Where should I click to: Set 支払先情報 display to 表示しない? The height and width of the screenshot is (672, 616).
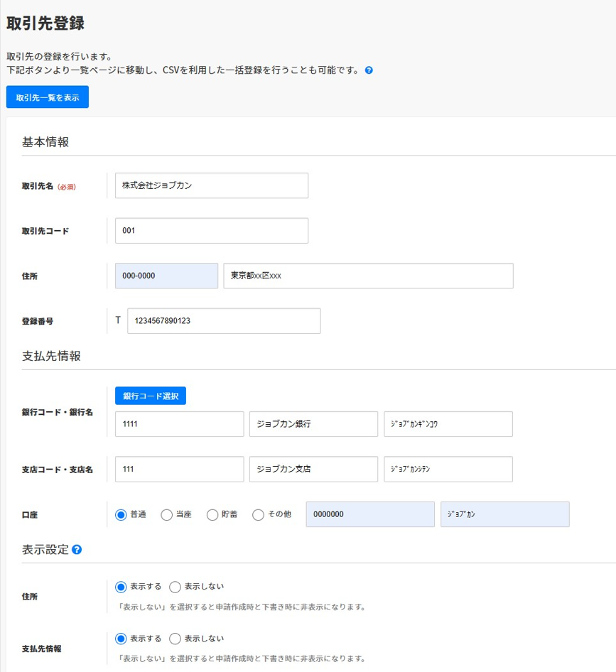point(175,639)
